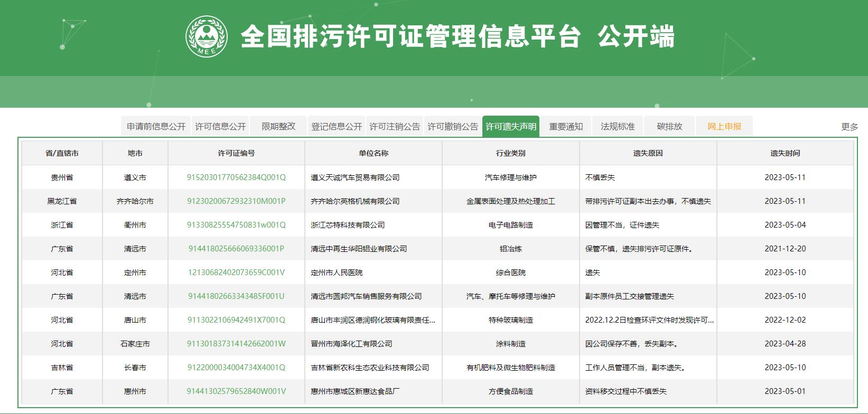Select 唐山市丰润区德润钢化玻璃 company cell

pyautogui.click(x=374, y=320)
